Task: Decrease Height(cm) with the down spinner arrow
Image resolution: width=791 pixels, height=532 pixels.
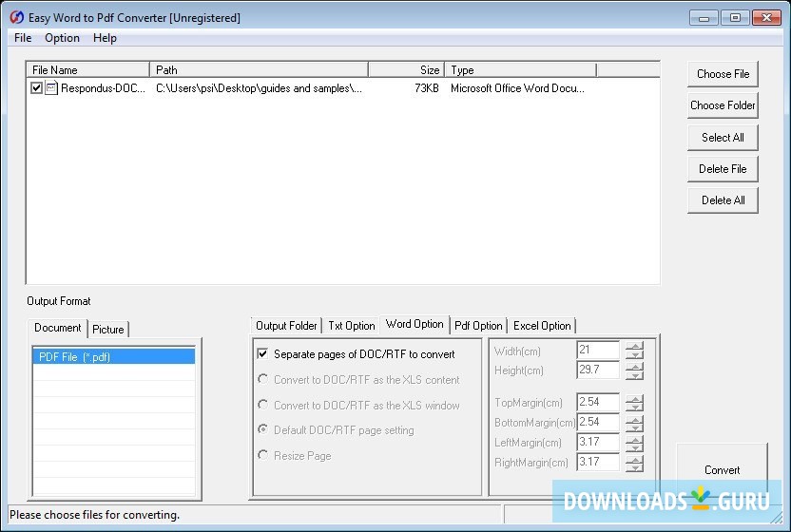Action: point(635,375)
